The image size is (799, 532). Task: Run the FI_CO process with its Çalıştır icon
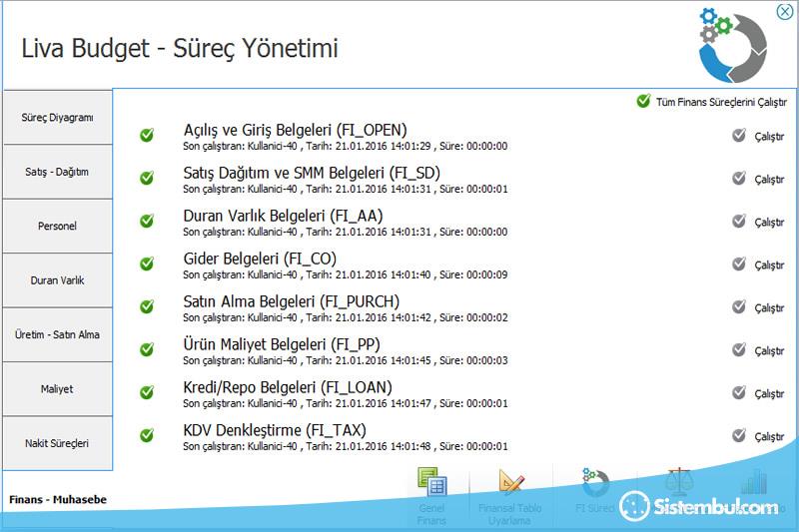[739, 264]
